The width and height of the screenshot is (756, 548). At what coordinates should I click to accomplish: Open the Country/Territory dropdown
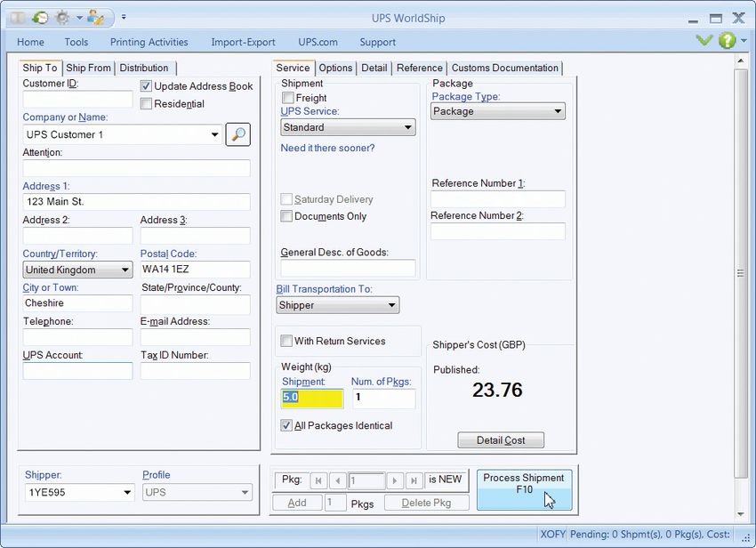click(125, 270)
